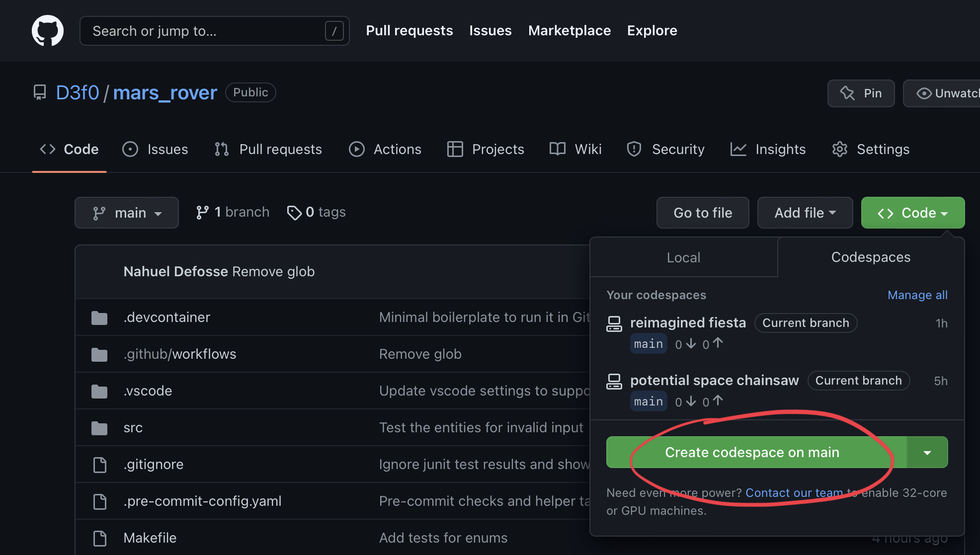Click the Contact our team link
The width and height of the screenshot is (980, 555).
pyautogui.click(x=794, y=493)
